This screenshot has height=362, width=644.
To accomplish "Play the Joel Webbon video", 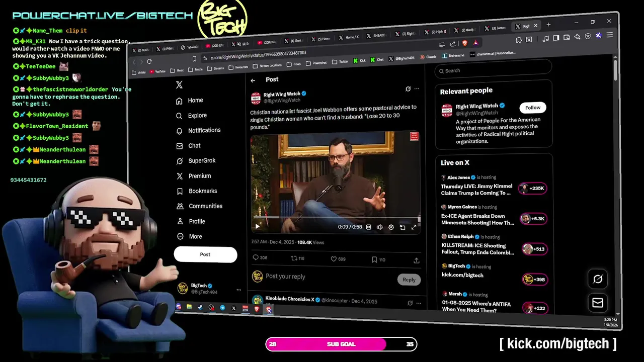I will click(x=258, y=226).
